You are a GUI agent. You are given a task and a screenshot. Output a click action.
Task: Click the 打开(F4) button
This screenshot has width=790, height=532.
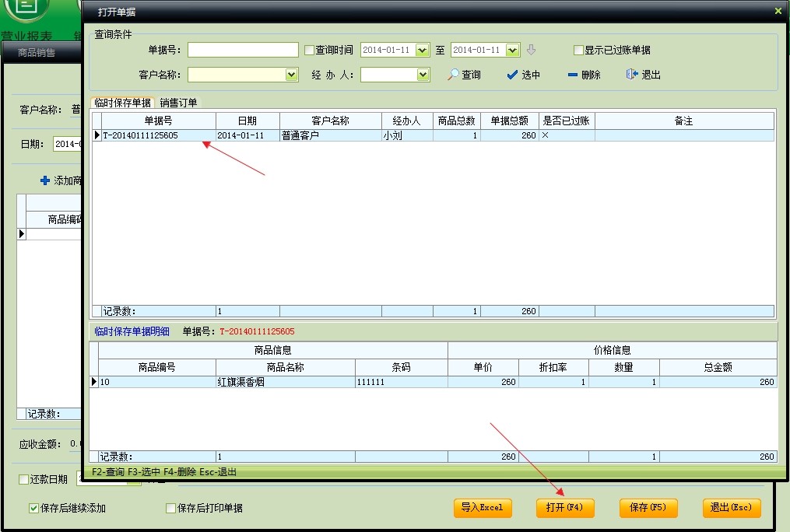[565, 507]
